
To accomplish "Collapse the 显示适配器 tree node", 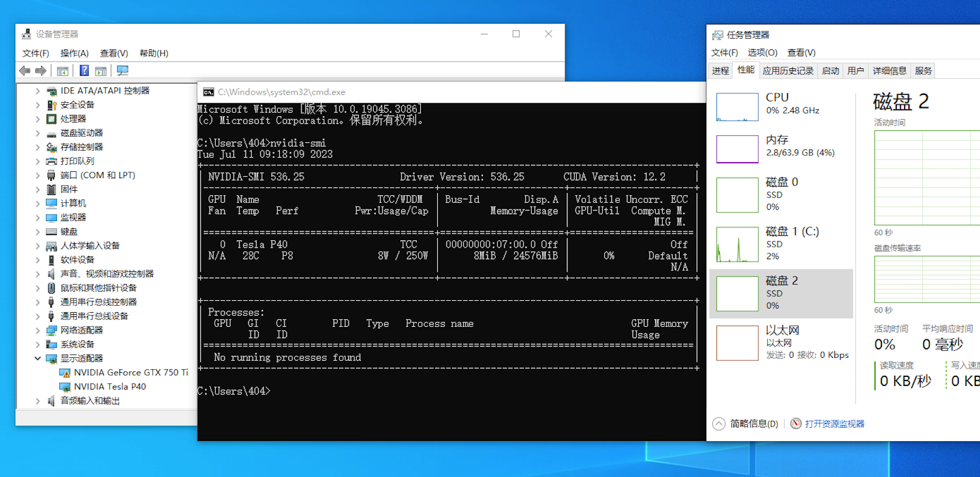I will click(38, 358).
